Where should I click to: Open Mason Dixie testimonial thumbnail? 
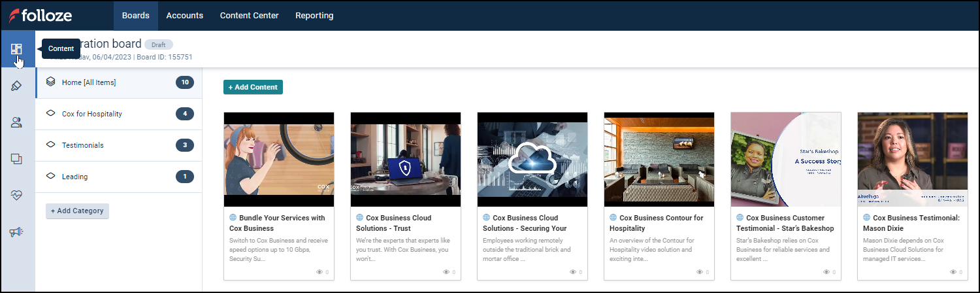pyautogui.click(x=913, y=160)
